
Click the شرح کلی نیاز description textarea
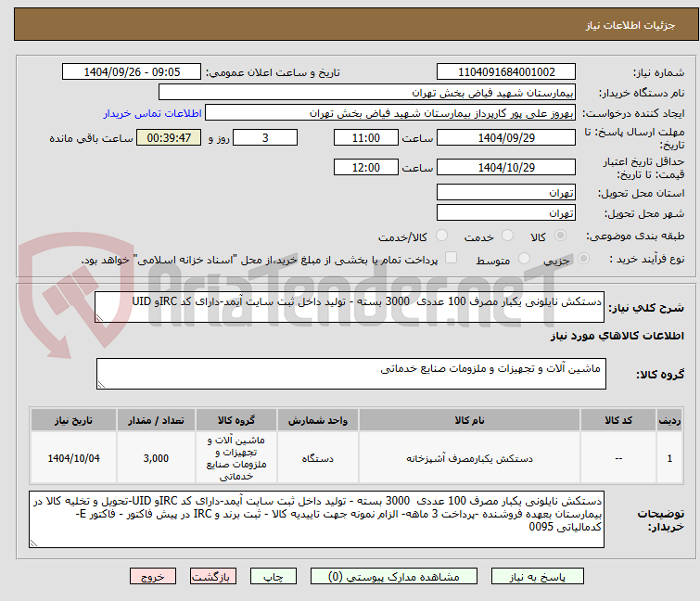[350, 307]
